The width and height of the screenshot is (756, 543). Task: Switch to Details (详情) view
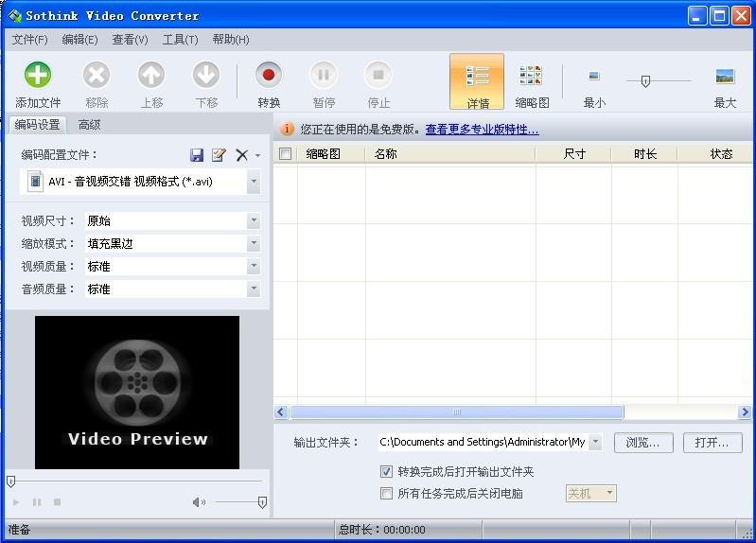pos(477,82)
